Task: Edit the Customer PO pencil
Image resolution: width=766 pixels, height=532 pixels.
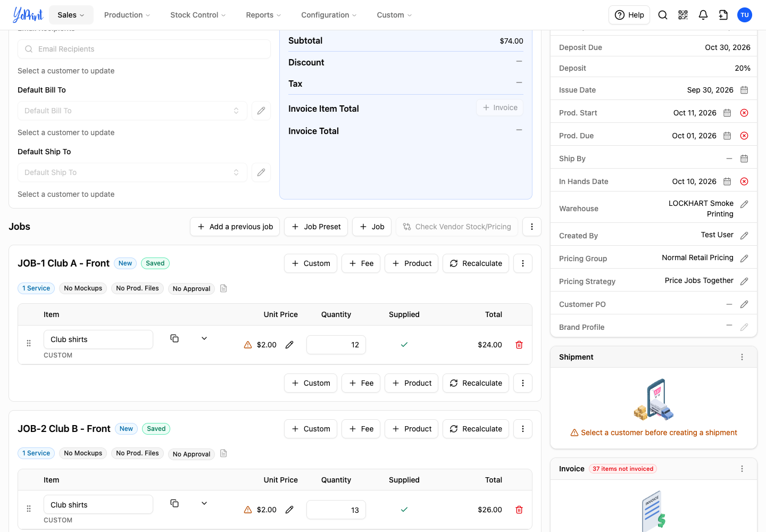Action: [x=744, y=304]
